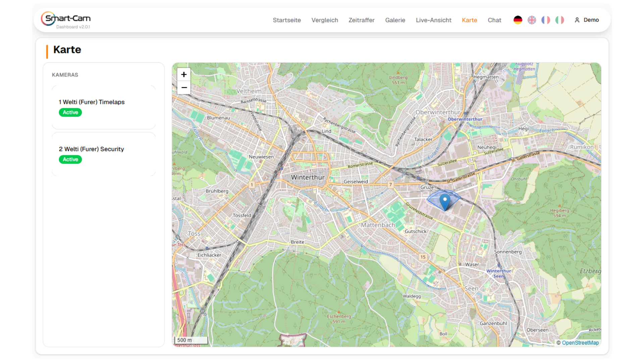
Task: Open Live-Ansicht view
Action: (433, 20)
